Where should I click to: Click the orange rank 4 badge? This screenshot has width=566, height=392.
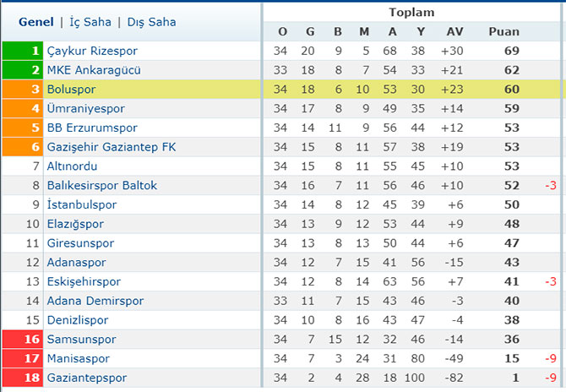22,109
